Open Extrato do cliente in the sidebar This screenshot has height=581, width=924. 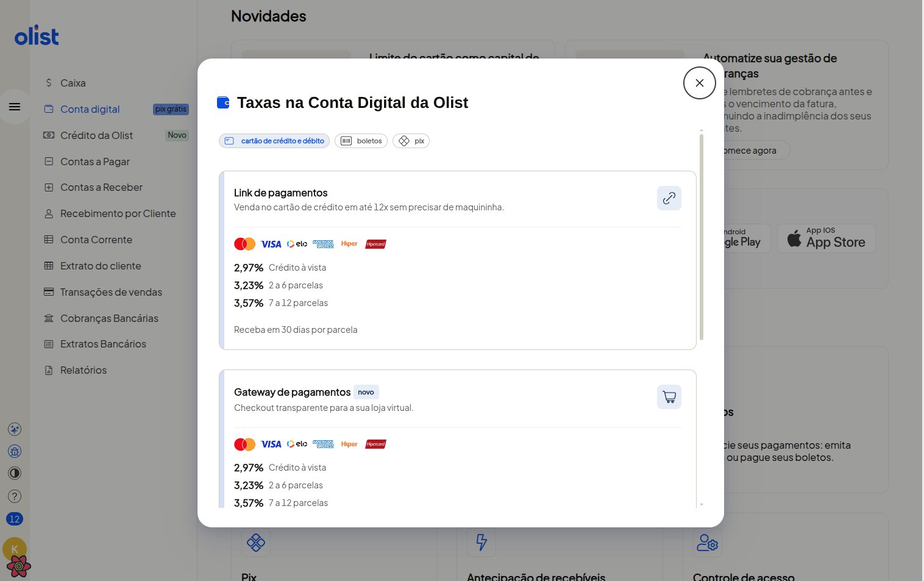coord(101,266)
